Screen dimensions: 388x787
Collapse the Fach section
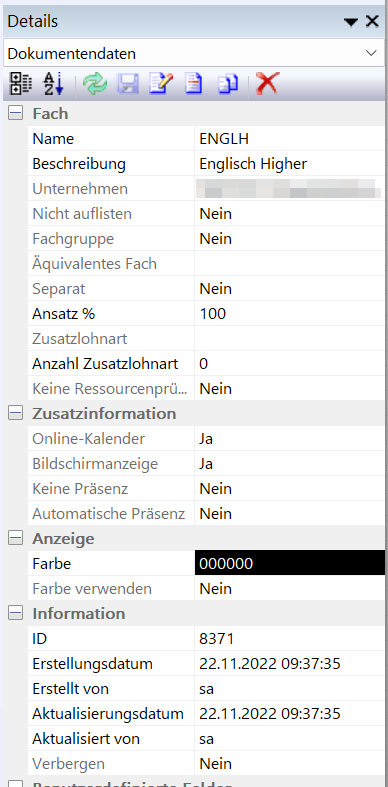click(16, 114)
